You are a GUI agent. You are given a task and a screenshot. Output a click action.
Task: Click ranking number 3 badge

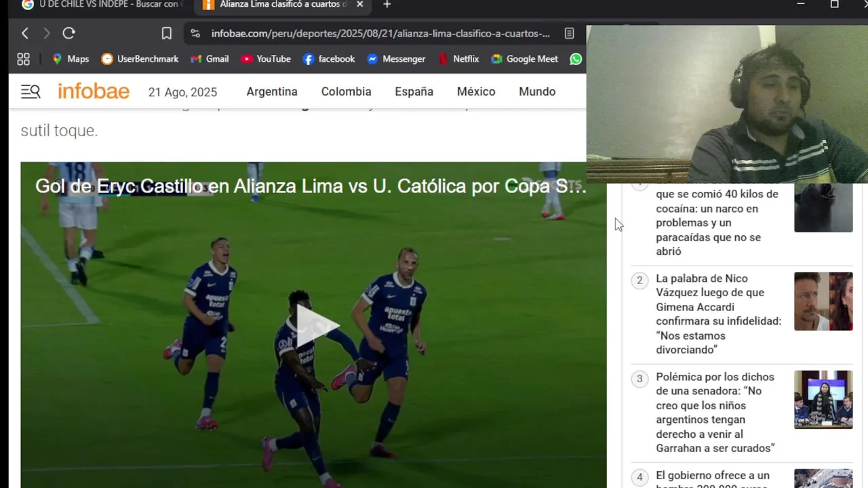(x=639, y=378)
